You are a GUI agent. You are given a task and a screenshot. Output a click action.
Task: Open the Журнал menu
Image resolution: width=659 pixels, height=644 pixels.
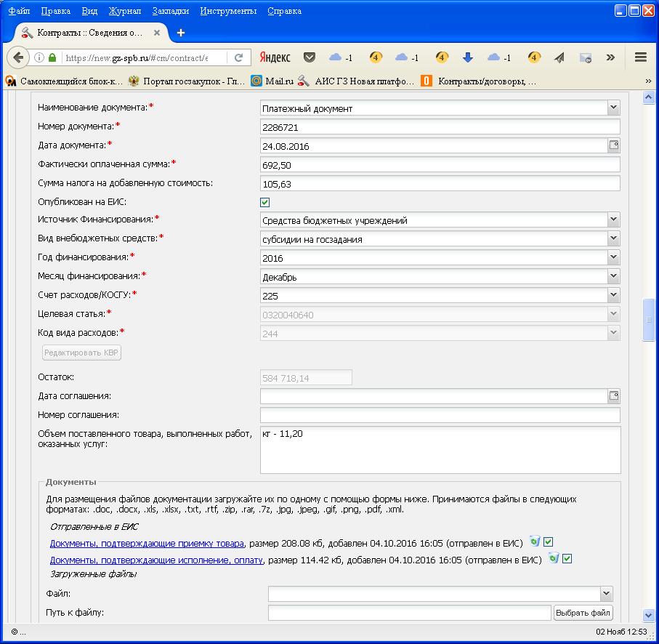tap(125, 11)
